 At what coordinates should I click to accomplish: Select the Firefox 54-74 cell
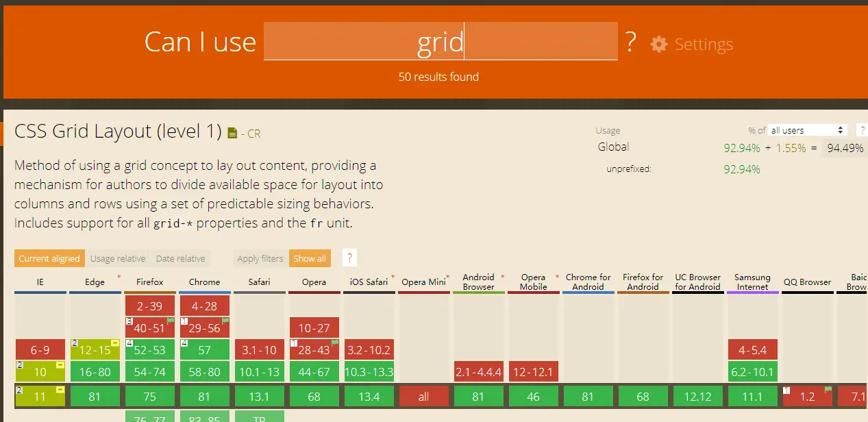pyautogui.click(x=150, y=371)
